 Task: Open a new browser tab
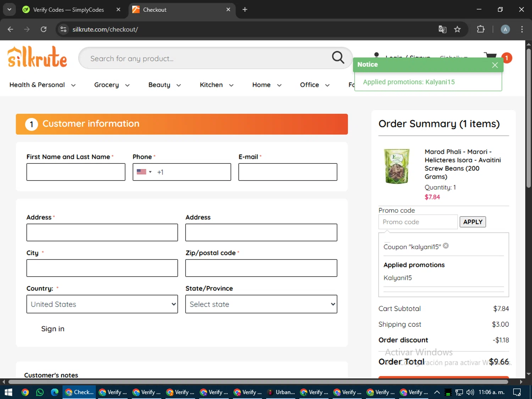tap(245, 10)
